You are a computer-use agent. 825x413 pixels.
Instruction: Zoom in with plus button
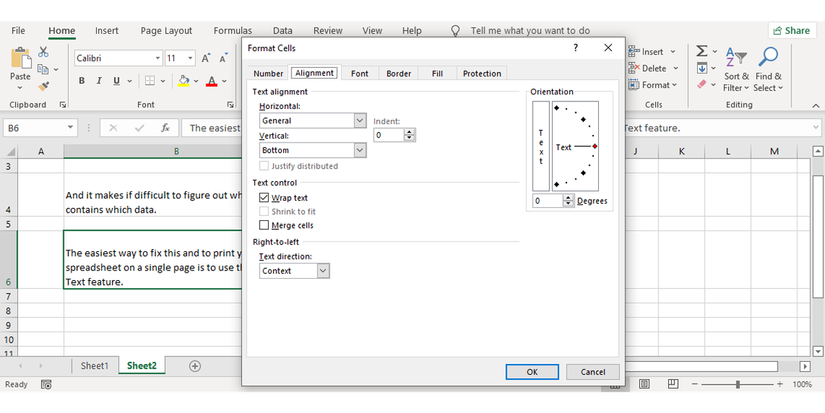[780, 385]
